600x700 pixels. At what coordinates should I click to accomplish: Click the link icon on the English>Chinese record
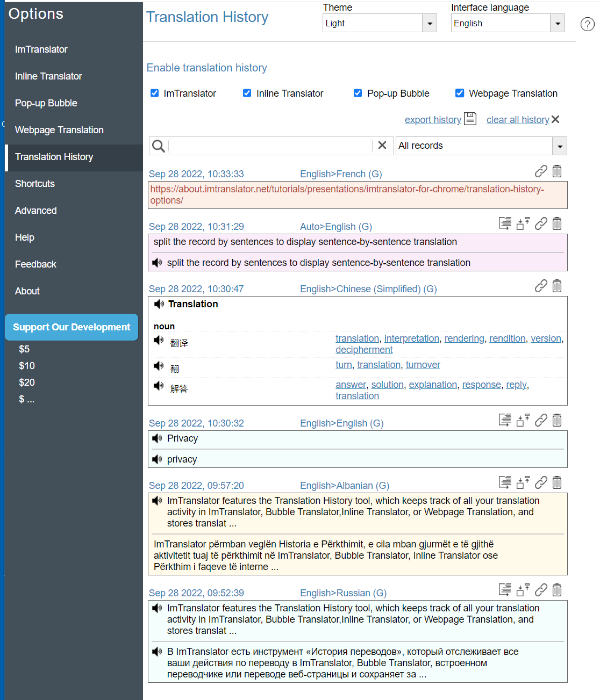(x=541, y=286)
